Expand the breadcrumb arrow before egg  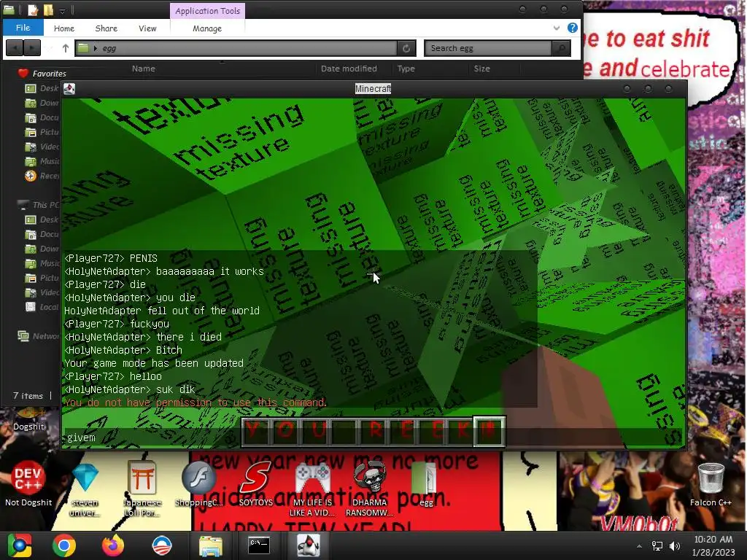pyautogui.click(x=96, y=48)
